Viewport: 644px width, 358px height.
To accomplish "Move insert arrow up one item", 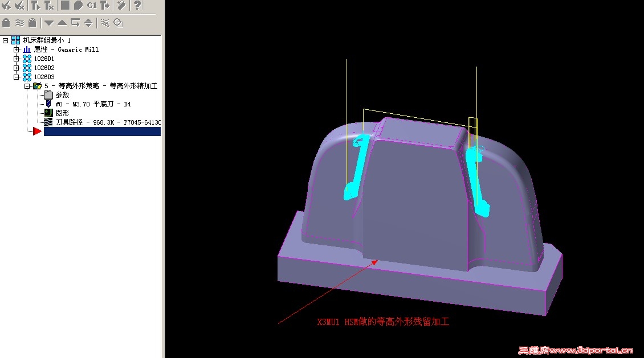I will (62, 23).
